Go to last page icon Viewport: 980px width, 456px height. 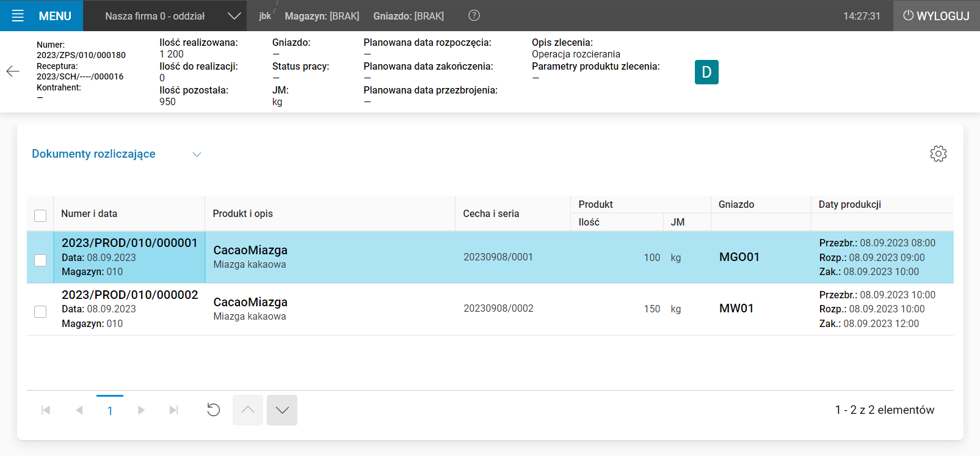[x=174, y=410]
